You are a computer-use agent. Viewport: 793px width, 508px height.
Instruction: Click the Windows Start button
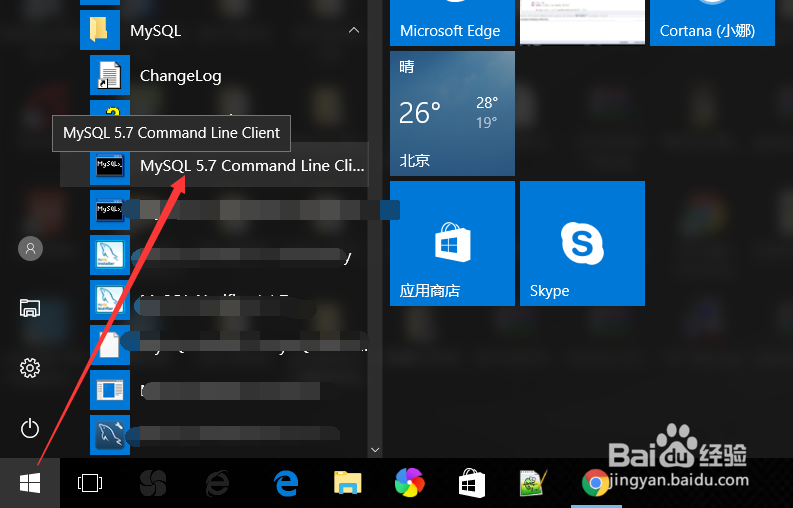pos(30,483)
